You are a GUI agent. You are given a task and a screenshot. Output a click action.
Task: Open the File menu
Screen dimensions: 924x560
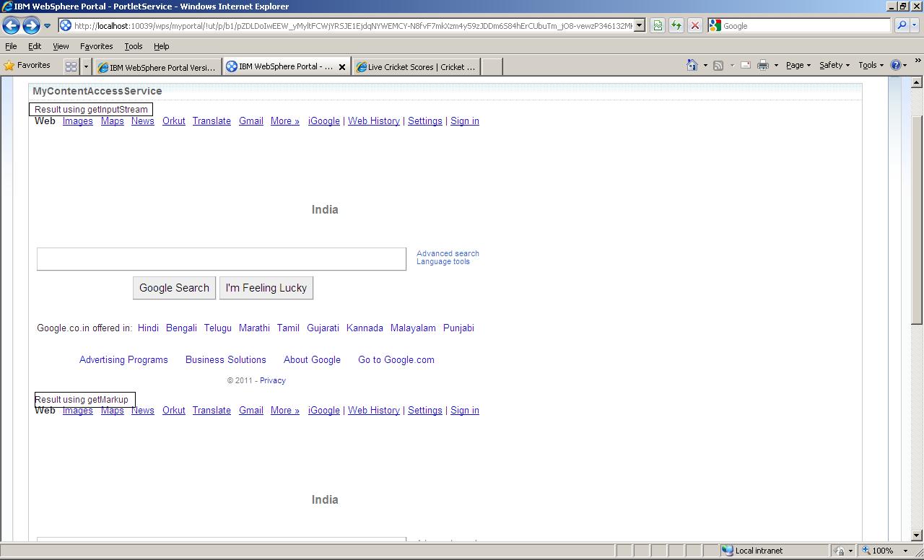coord(11,46)
